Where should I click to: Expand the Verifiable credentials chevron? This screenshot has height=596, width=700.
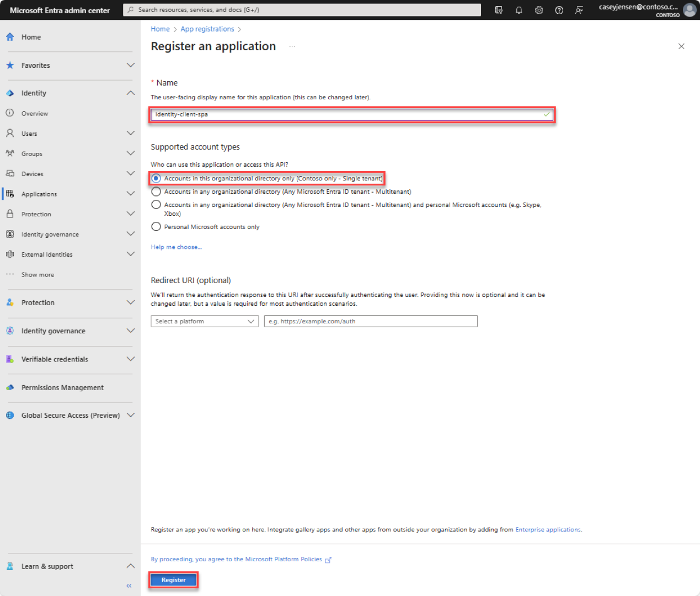(x=131, y=359)
